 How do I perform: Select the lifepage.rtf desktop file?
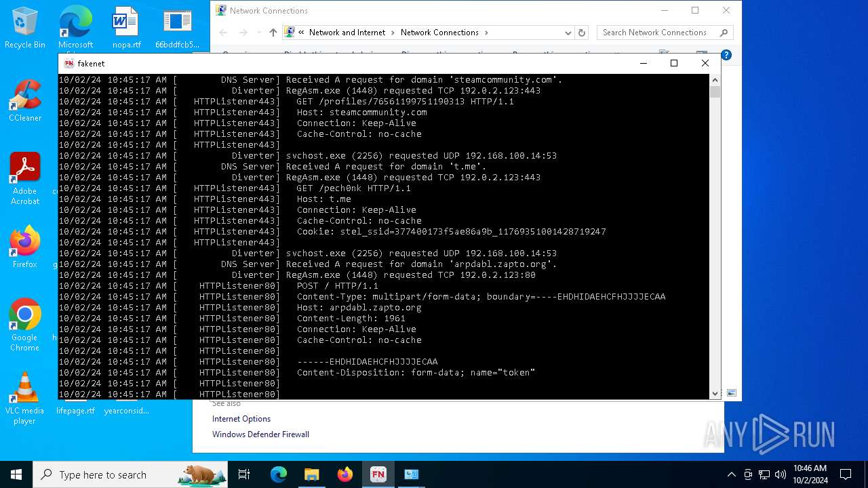(75, 410)
